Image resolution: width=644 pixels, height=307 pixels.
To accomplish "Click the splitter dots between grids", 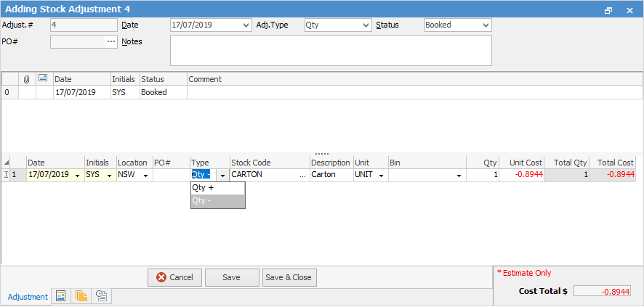I will (x=322, y=154).
